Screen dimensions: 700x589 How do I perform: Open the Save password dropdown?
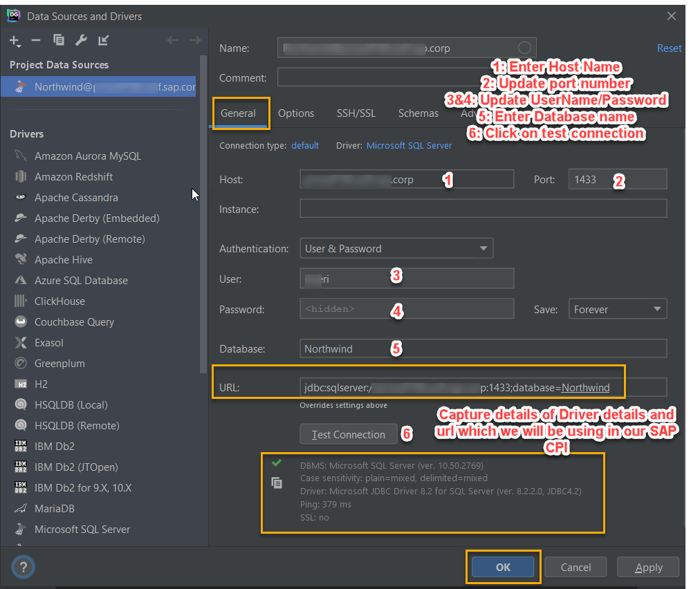[x=618, y=309]
